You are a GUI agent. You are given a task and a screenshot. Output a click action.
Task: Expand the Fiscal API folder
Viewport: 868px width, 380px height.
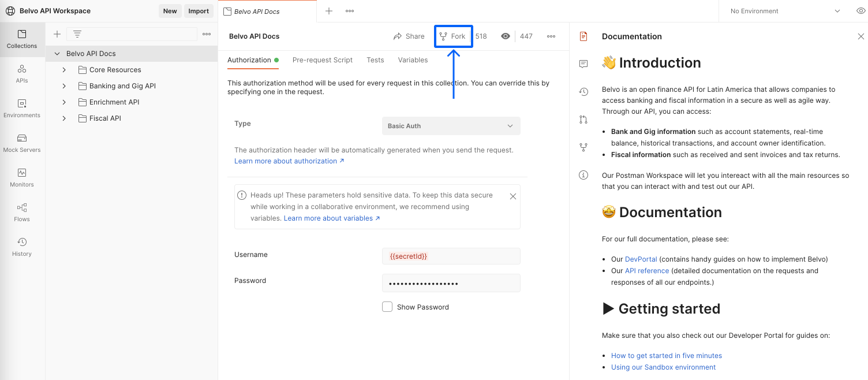(x=64, y=118)
